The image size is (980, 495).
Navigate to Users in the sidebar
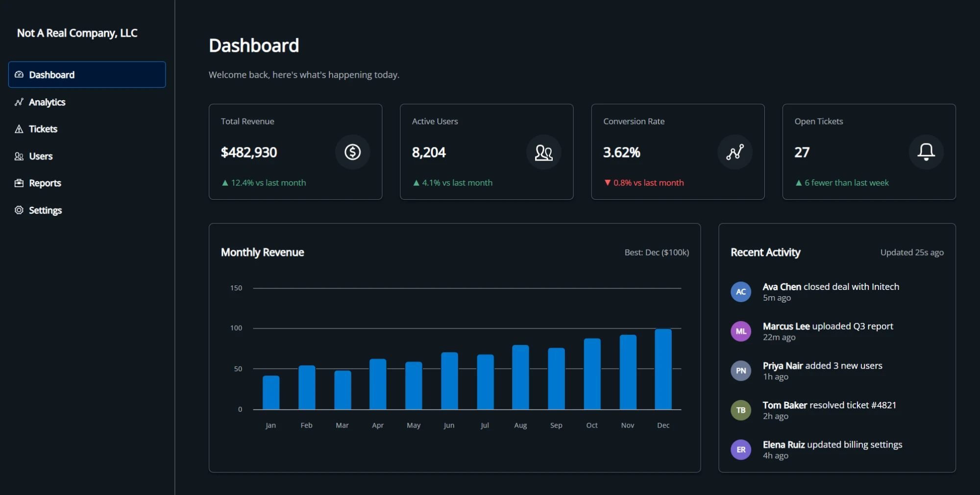point(87,156)
